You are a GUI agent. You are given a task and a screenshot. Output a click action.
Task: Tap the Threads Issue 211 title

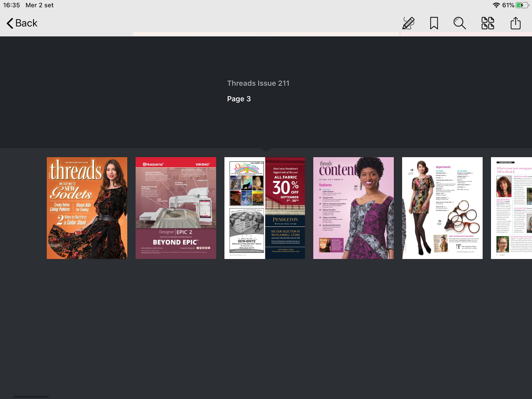tap(258, 83)
